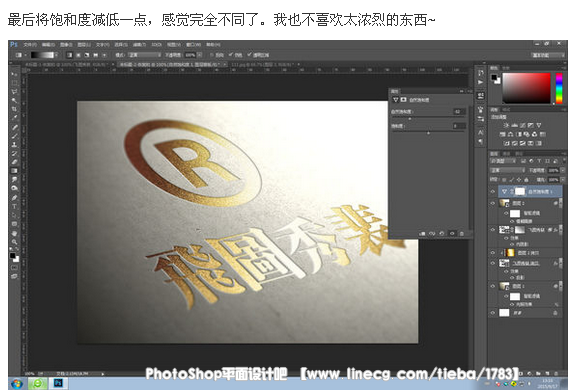Select the Eyedropper tool

point(14,118)
